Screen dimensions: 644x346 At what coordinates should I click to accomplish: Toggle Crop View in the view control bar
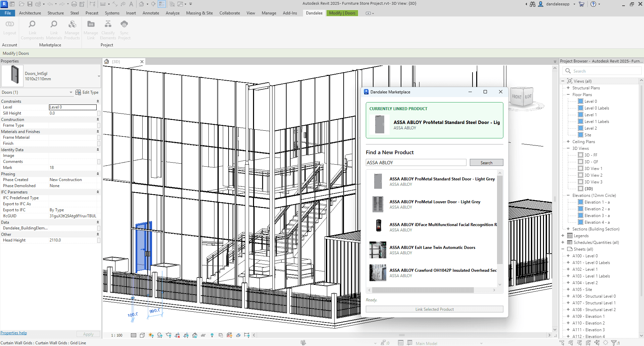point(177,335)
